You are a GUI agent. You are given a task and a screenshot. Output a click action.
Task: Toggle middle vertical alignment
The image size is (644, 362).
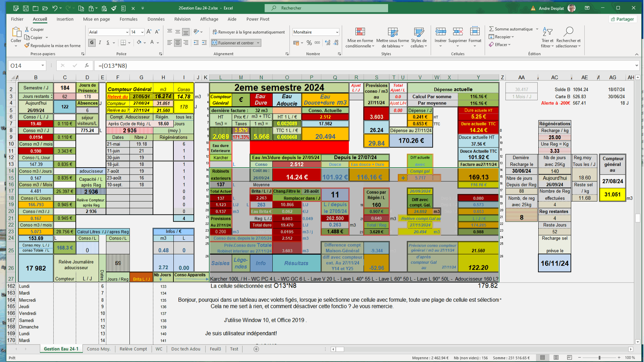click(x=178, y=32)
